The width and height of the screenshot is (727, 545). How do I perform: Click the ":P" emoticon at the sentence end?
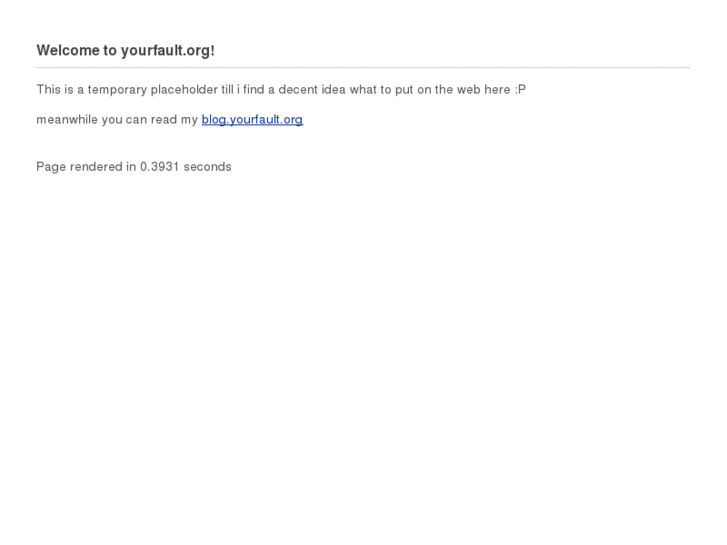[520, 90]
